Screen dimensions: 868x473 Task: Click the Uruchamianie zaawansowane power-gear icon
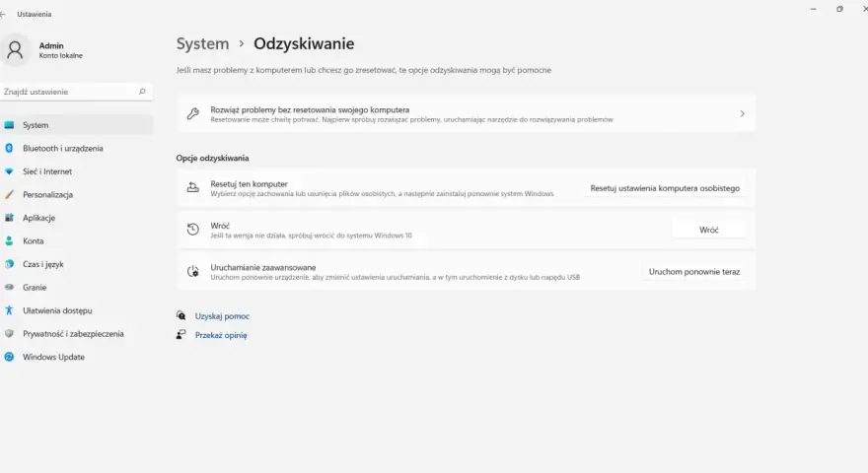[192, 271]
